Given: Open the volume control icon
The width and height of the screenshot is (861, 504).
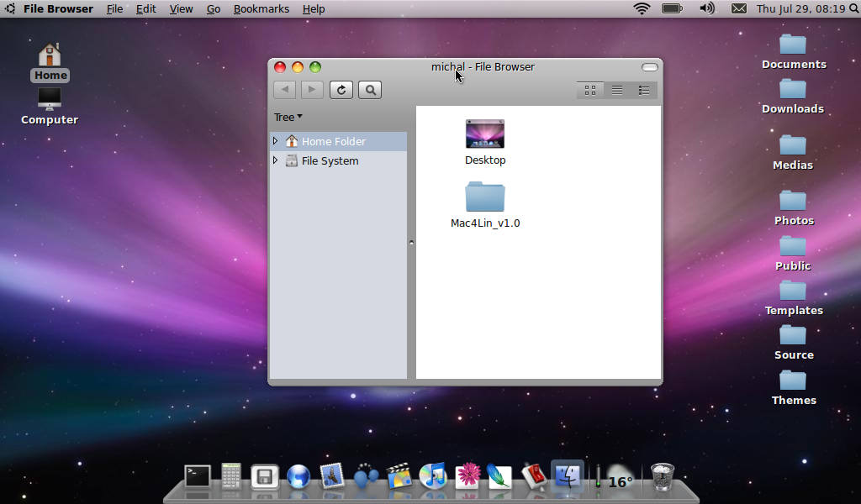Looking at the screenshot, I should (x=707, y=8).
